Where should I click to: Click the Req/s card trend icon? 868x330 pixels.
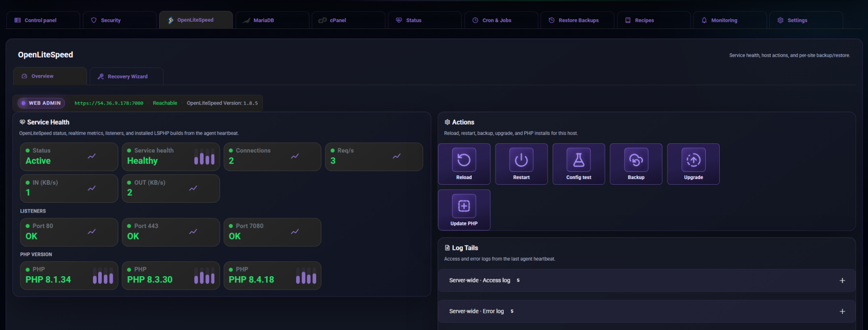coord(397,156)
